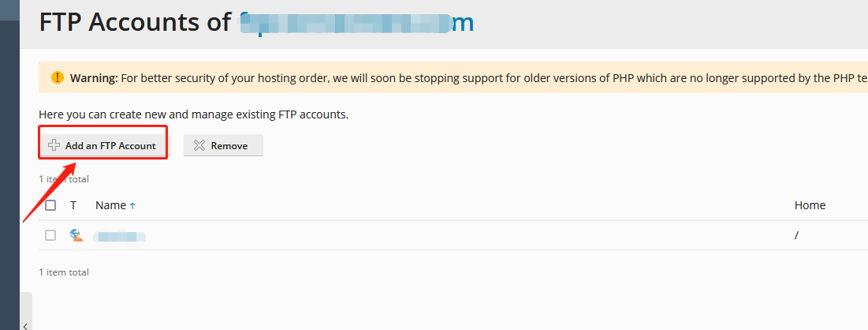The width and height of the screenshot is (868, 330).
Task: Open the domain name link in the title
Action: click(356, 22)
